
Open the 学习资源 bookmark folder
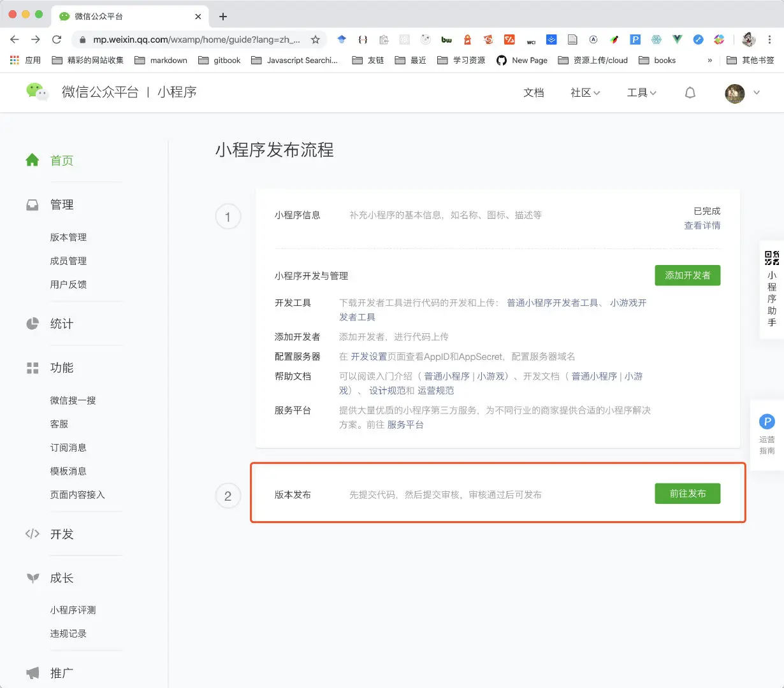[461, 61]
